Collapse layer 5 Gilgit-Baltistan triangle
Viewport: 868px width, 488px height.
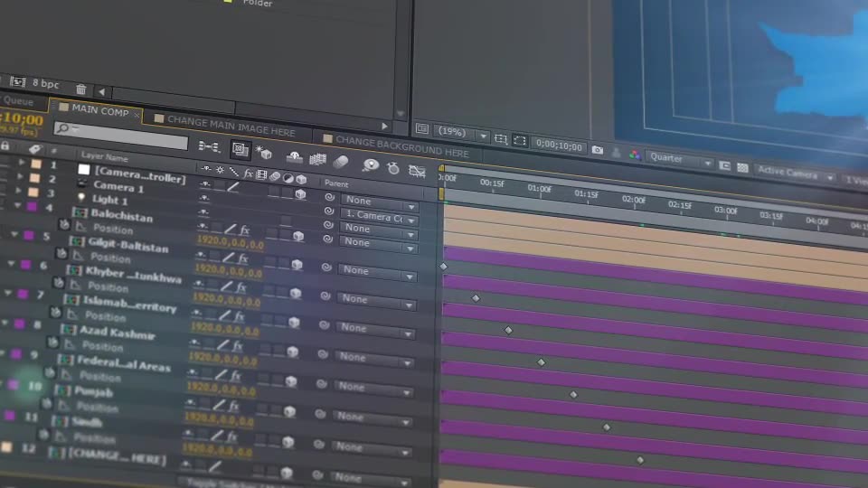14,234
